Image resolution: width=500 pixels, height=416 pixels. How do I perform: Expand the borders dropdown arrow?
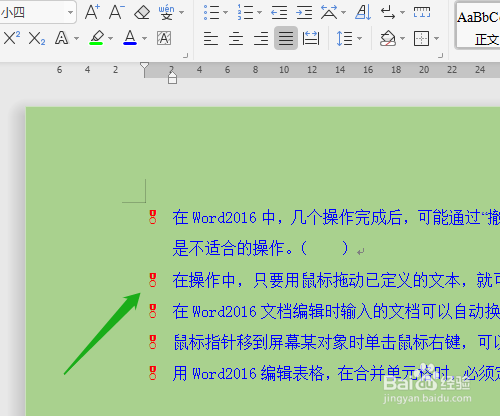(x=436, y=38)
